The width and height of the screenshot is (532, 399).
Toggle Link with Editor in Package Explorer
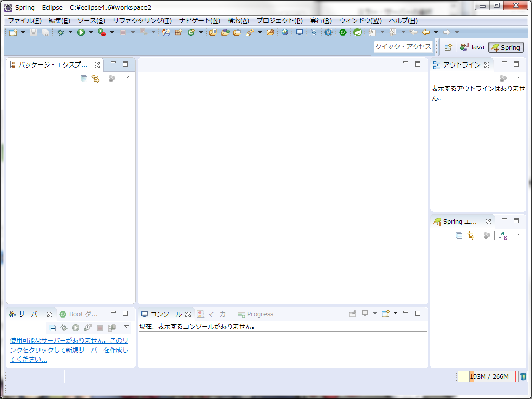pyautogui.click(x=95, y=78)
